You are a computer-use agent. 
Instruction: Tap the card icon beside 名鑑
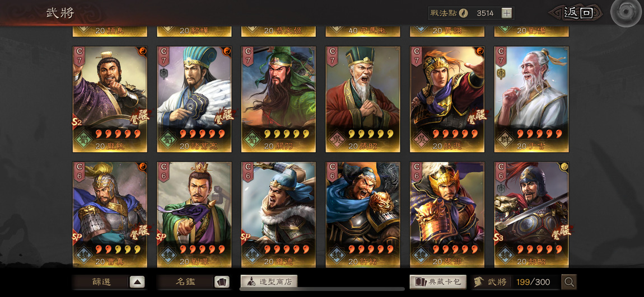[222, 282]
